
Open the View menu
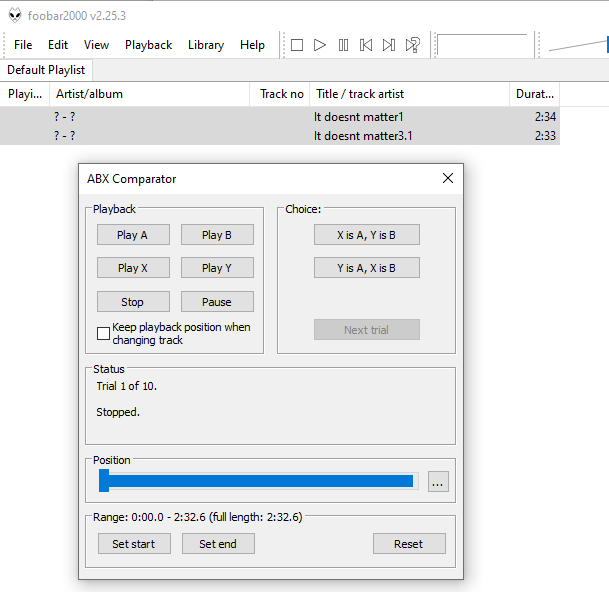pos(96,45)
